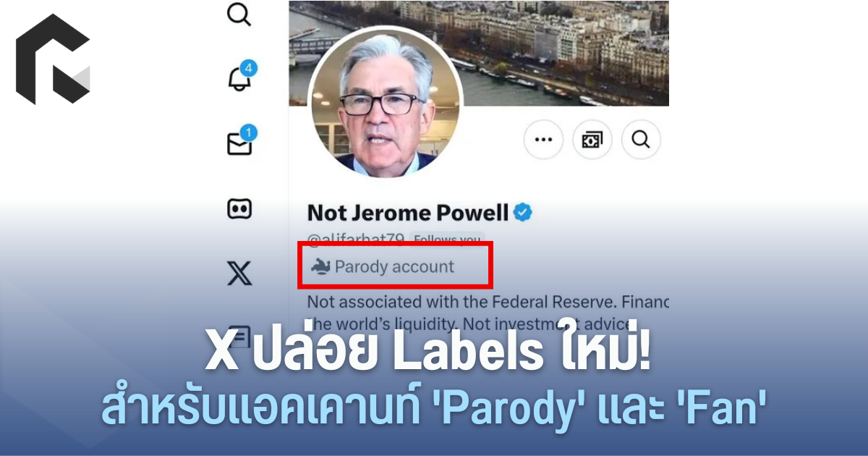Image resolution: width=868 pixels, height=456 pixels.
Task: Click the circular profile search button
Action: coord(641,139)
